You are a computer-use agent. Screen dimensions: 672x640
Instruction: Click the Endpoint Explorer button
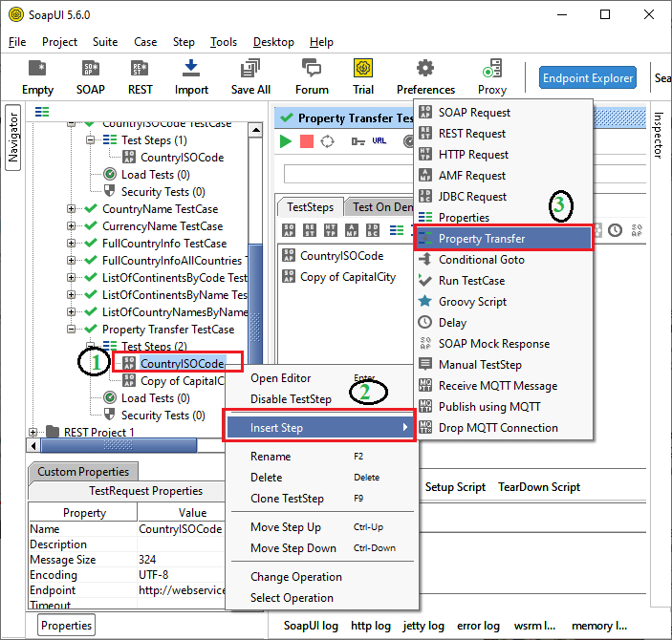[588, 78]
